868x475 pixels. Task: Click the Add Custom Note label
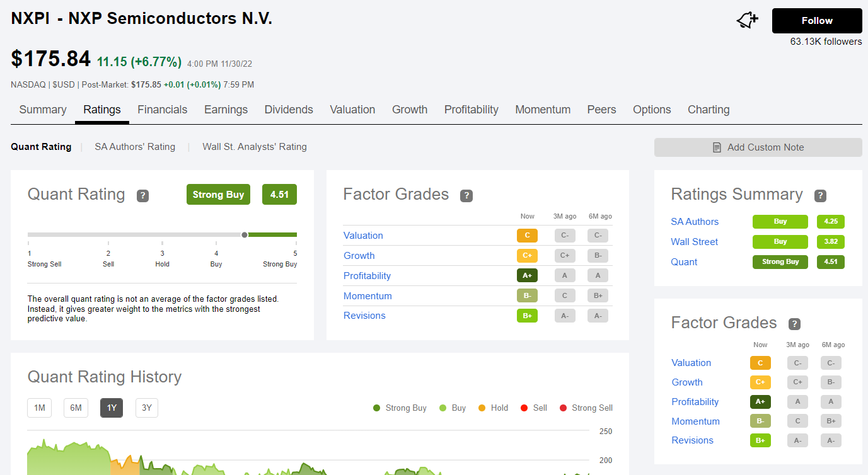coord(766,147)
